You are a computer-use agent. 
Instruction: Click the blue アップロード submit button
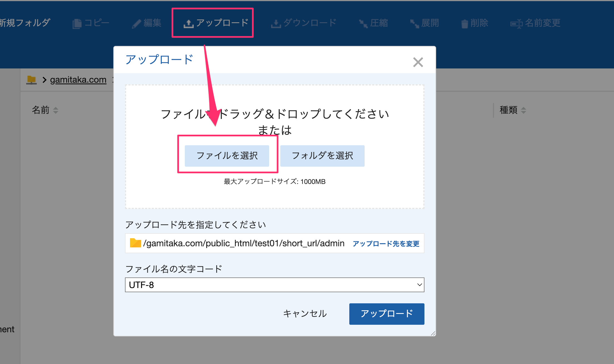[387, 314]
